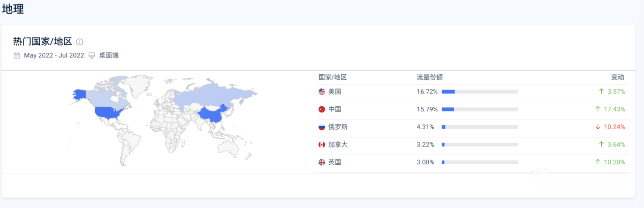Open the 加拿大 country entry

tap(338, 144)
